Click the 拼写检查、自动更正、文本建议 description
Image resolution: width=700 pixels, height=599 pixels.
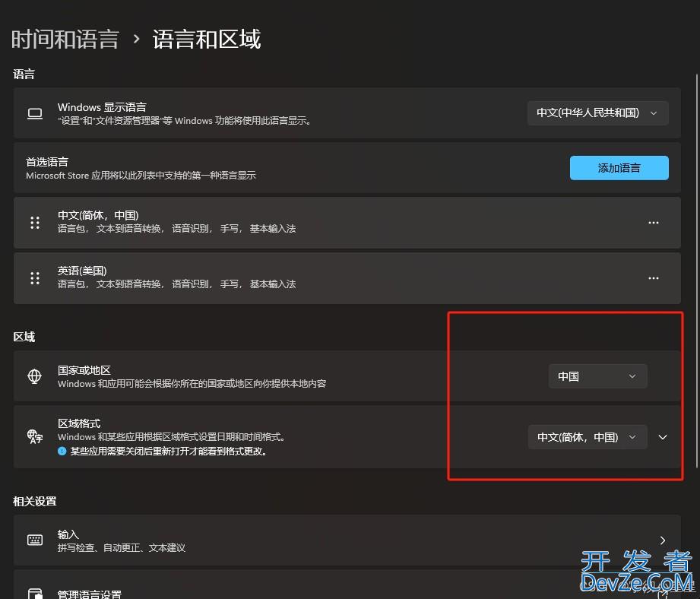coord(122,547)
